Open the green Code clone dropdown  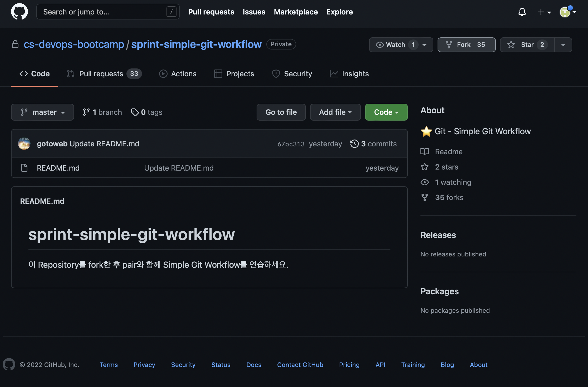386,112
